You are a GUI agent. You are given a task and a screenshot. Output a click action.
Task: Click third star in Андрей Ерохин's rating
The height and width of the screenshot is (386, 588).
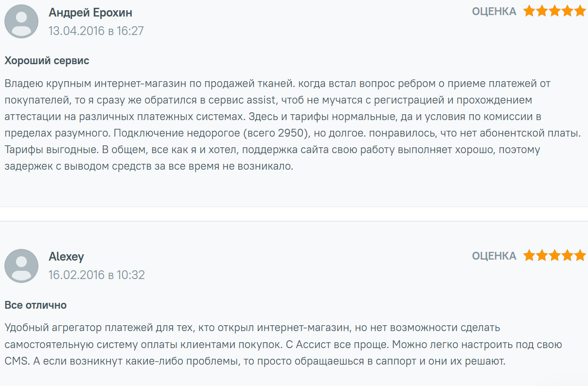554,11
